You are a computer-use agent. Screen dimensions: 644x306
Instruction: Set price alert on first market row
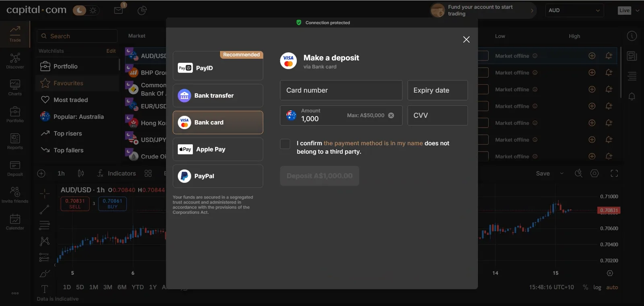coord(609,56)
